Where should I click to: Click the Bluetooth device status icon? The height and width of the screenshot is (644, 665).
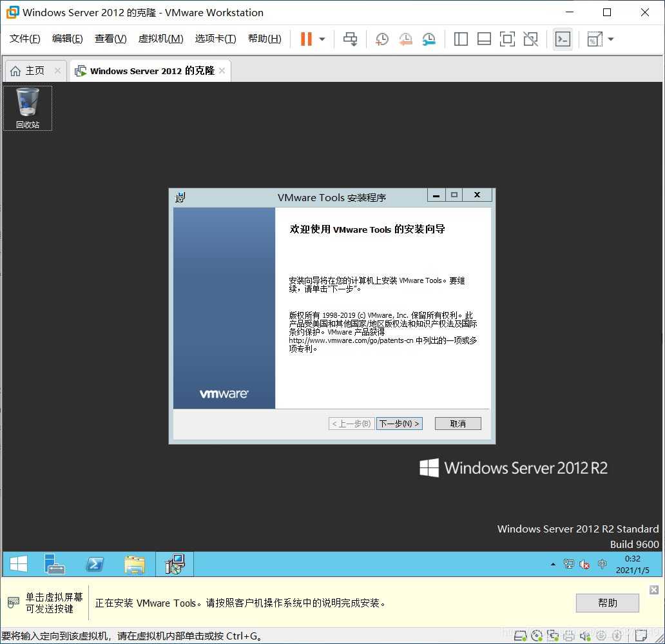(617, 636)
